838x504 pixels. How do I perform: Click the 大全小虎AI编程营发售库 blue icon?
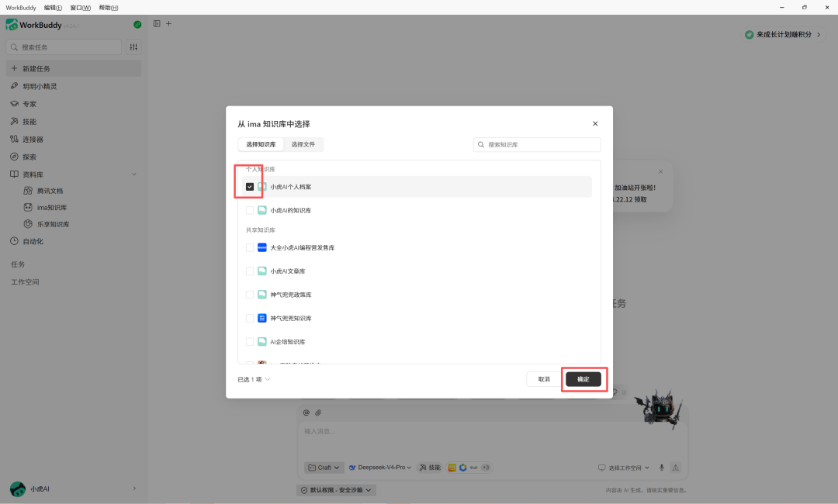262,247
